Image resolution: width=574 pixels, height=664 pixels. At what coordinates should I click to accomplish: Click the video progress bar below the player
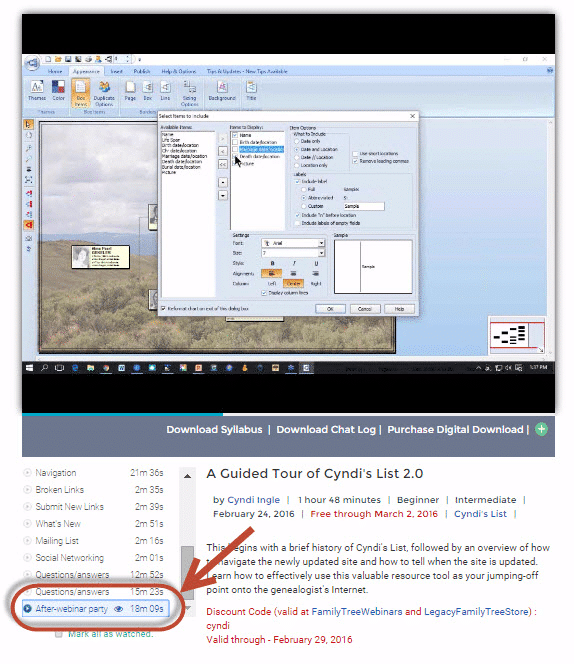pyautogui.click(x=288, y=414)
